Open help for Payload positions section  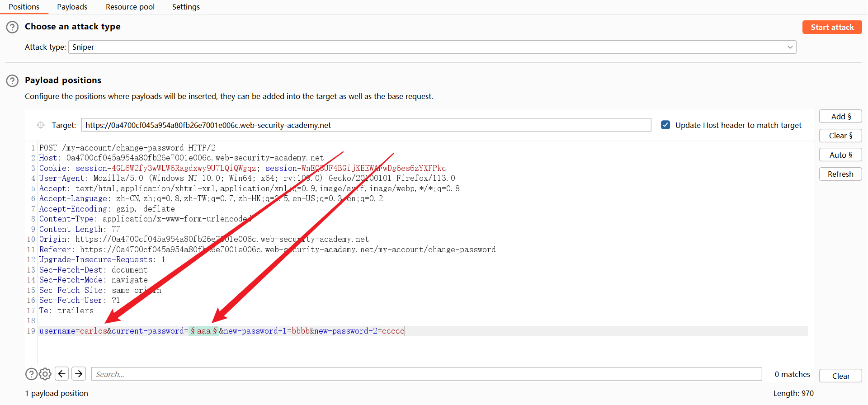pos(12,81)
